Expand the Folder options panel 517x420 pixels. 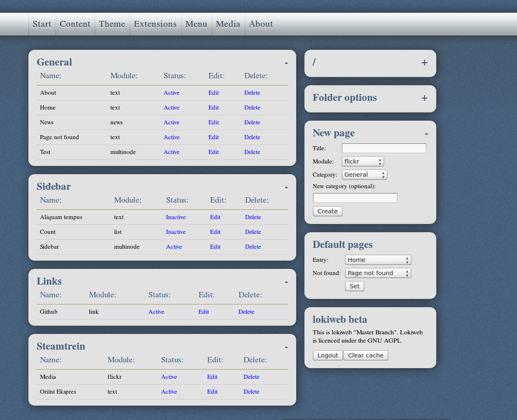pyautogui.click(x=424, y=98)
